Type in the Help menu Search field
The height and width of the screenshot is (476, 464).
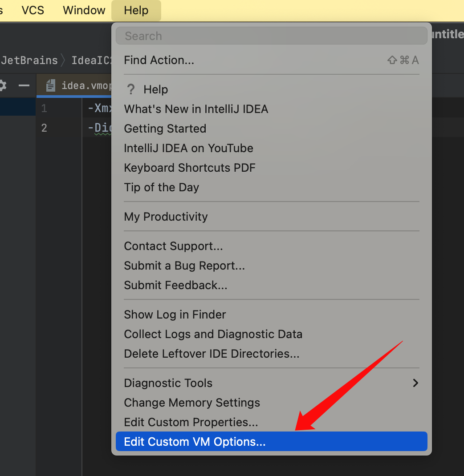(271, 36)
